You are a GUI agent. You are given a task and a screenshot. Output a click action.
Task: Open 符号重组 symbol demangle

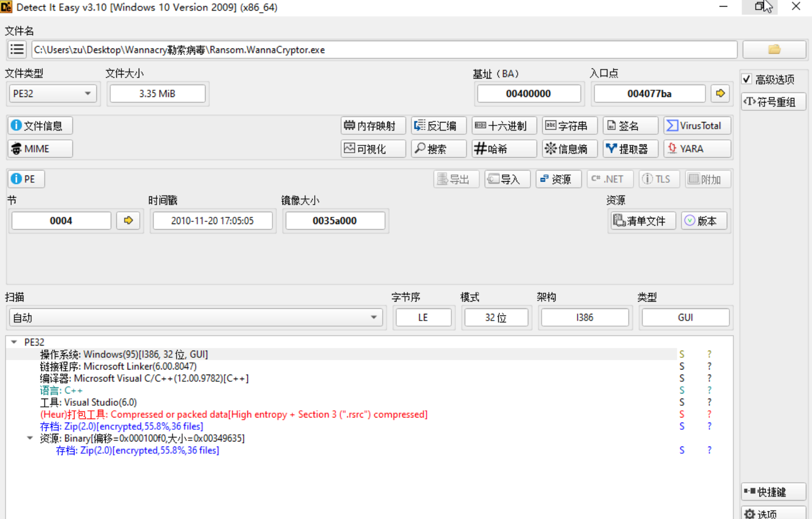774,102
